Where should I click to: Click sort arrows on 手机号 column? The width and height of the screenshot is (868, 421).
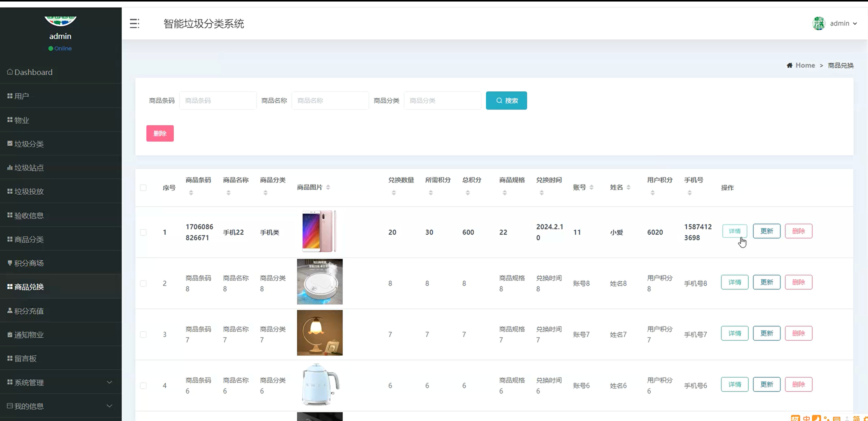coord(690,193)
